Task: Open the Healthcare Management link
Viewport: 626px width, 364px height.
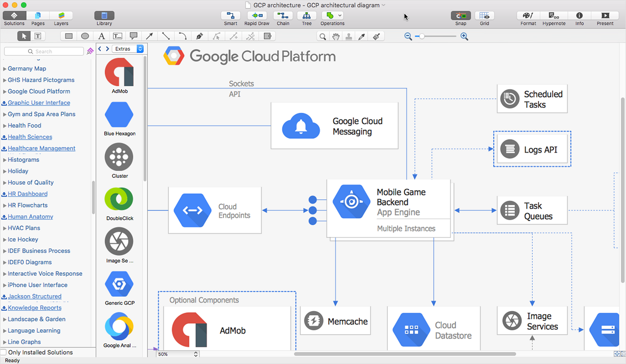Action: (42, 148)
